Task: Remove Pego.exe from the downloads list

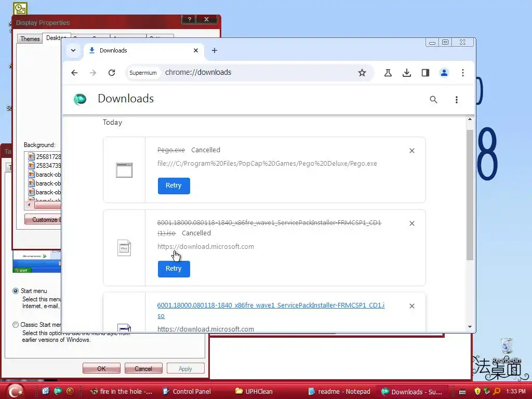Action: [412, 151]
